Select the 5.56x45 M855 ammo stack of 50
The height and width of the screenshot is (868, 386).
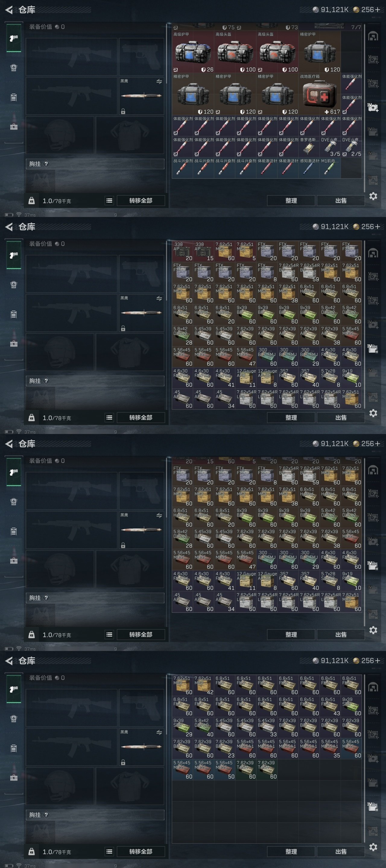225,770
